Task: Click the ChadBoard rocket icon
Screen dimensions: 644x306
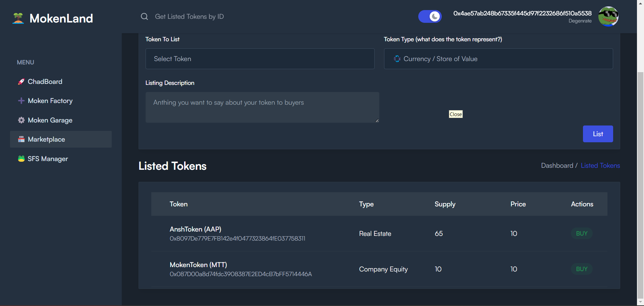Action: pos(21,82)
